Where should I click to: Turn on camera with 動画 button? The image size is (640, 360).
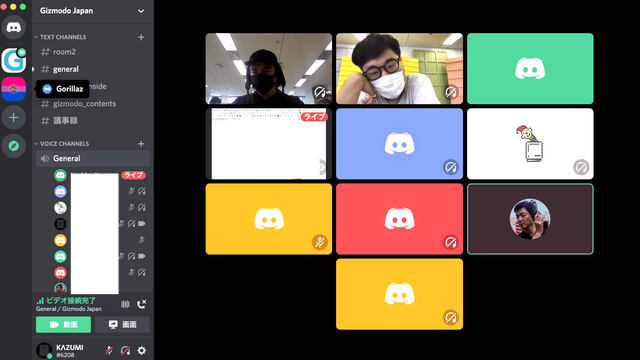63,324
